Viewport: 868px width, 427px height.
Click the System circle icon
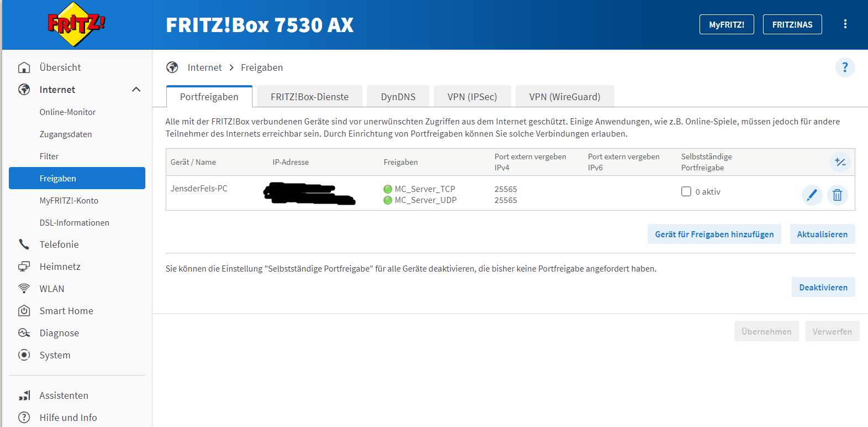pyautogui.click(x=24, y=355)
